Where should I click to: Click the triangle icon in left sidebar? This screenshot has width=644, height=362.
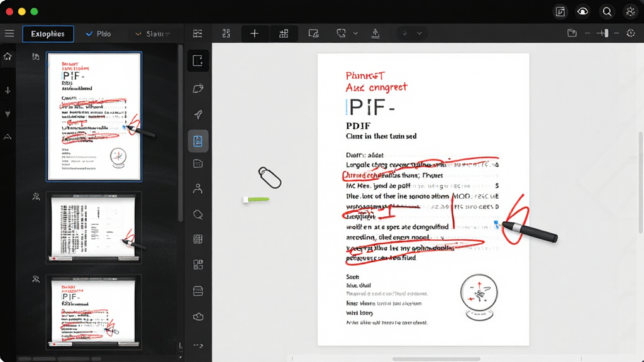(x=8, y=136)
